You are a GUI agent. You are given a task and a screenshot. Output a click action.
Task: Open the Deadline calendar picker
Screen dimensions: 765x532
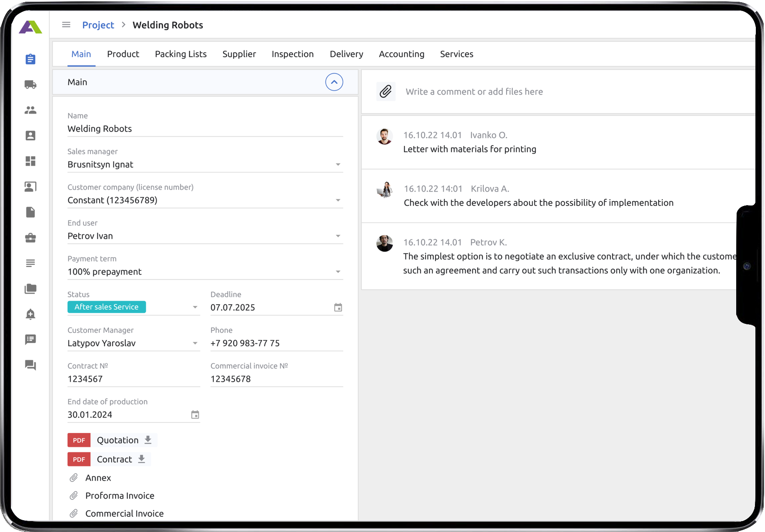click(338, 308)
